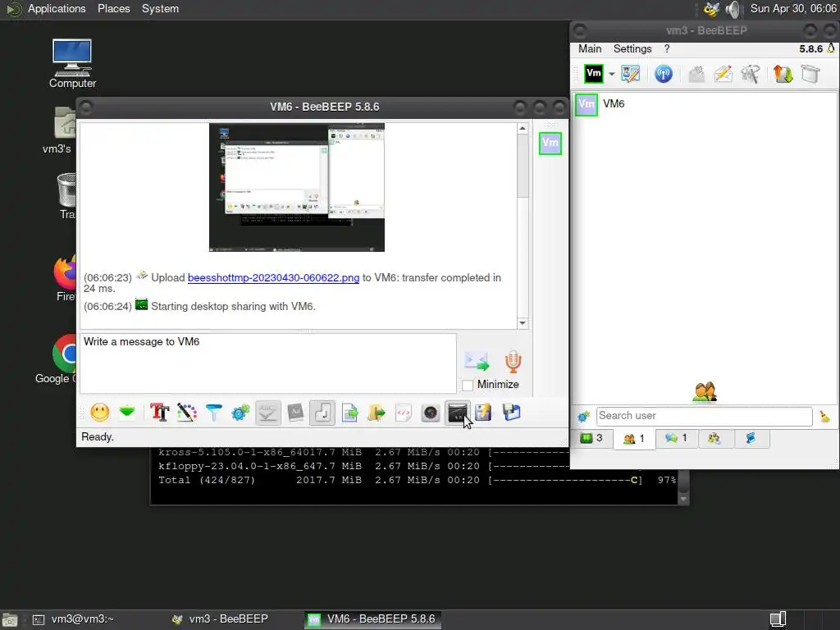Click the create group chat icon in main toolbar
This screenshot has width=840, height=630.
[750, 73]
